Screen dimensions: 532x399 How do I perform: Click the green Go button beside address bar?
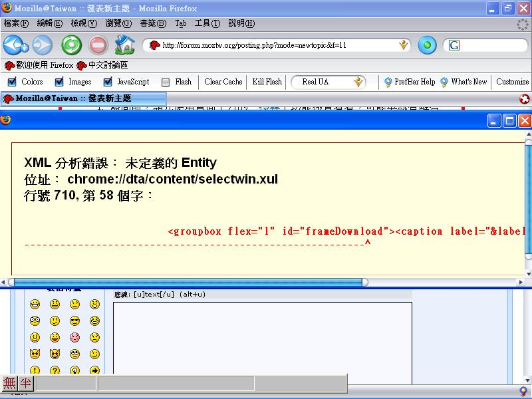pyautogui.click(x=427, y=45)
